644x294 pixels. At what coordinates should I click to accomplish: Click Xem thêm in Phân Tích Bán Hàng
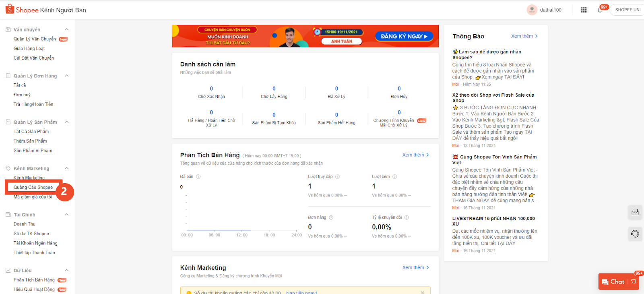[x=416, y=155]
